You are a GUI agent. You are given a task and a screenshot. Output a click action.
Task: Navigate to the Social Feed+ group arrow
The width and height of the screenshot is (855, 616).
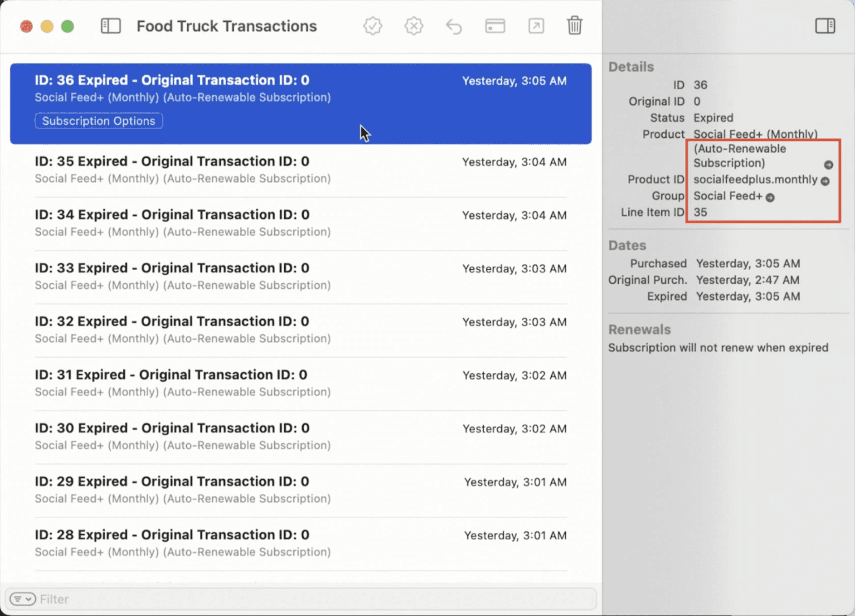pos(770,197)
